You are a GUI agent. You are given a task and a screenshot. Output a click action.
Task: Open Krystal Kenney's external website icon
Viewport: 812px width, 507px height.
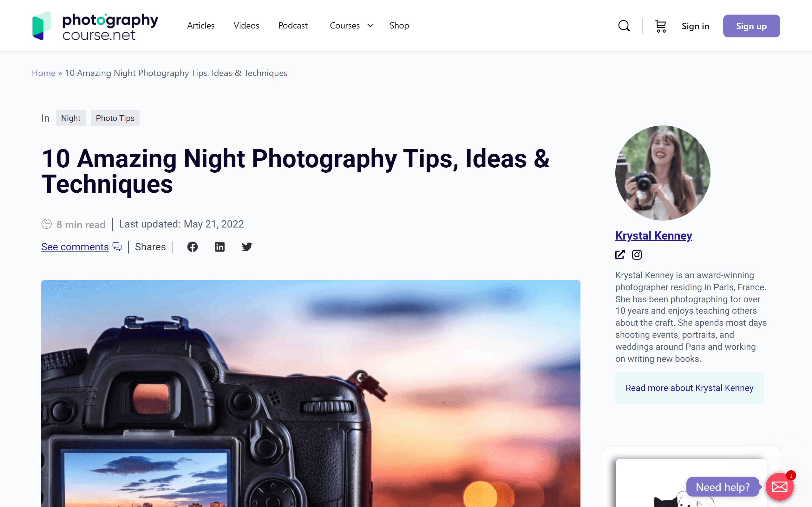coord(620,255)
